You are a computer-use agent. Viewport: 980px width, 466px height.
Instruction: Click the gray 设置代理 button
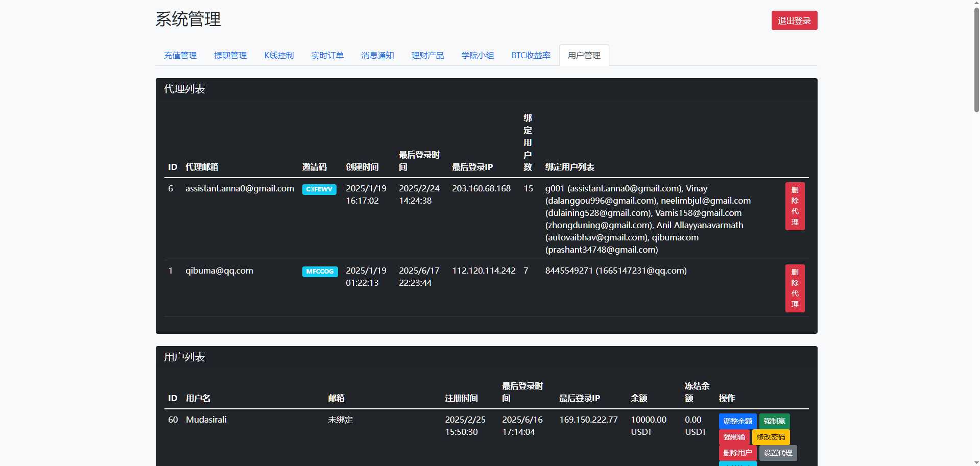[778, 453]
